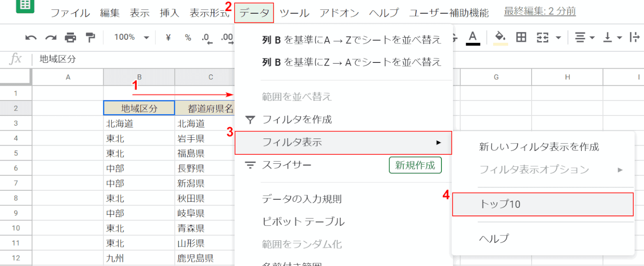Click the 最終編集: 2 分前 link
The image size is (644, 266).
click(x=540, y=12)
